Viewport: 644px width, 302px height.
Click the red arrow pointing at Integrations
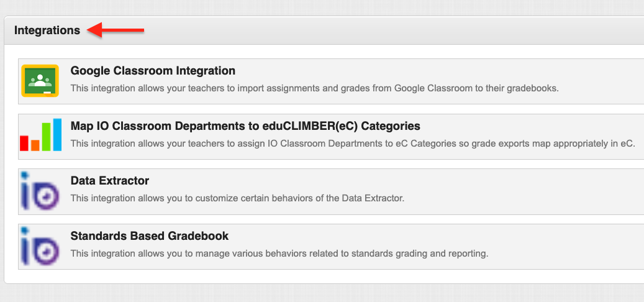(116, 30)
